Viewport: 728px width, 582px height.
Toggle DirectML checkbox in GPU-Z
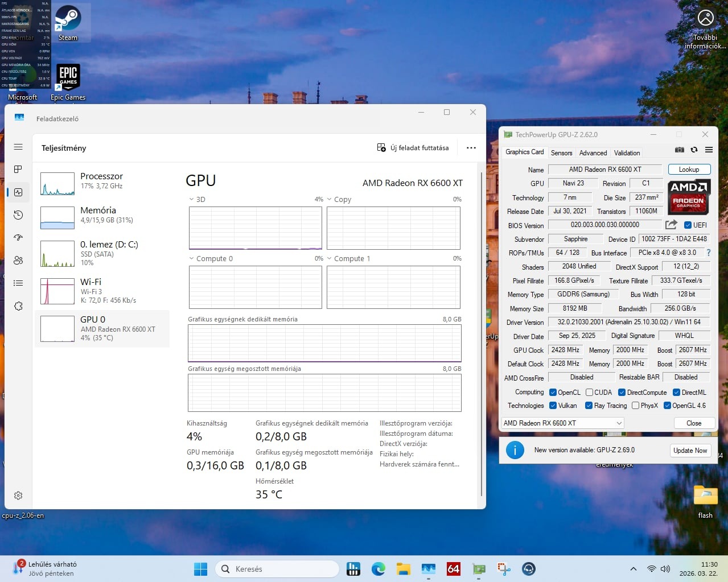(676, 392)
